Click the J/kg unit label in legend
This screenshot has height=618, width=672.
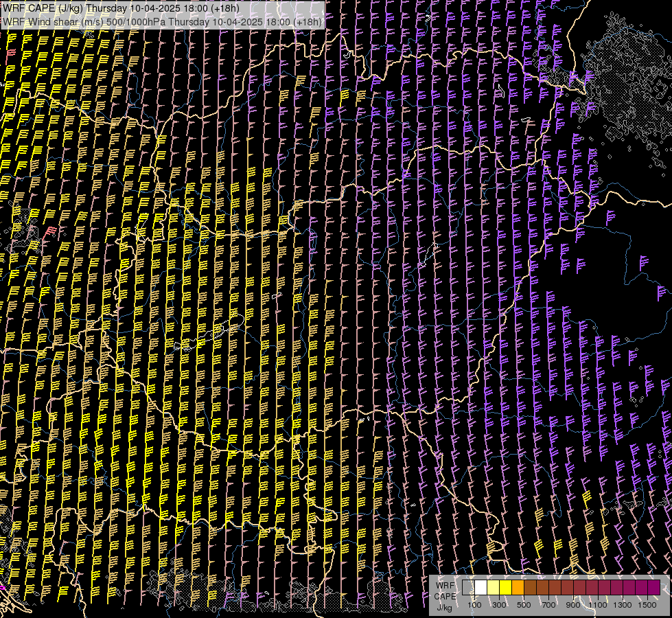444,608
